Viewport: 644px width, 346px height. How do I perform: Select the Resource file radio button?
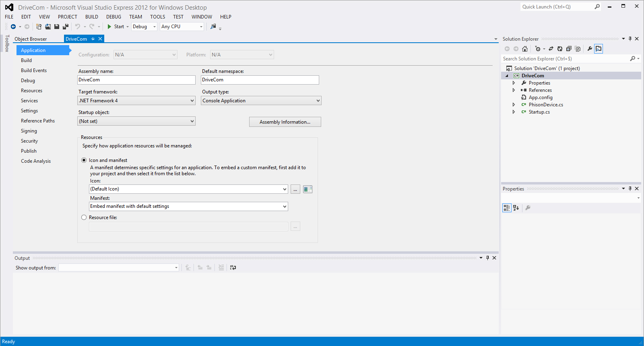[x=84, y=218]
